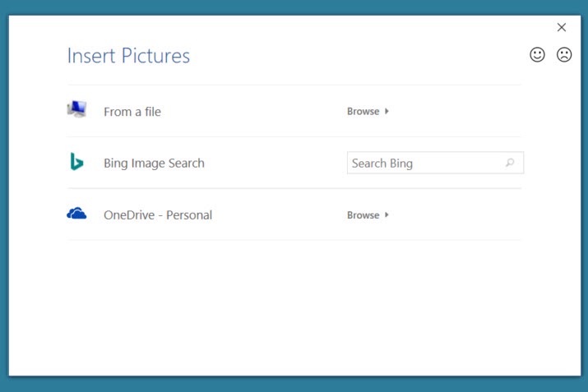Click the teal backdrop outside the dialog

point(3,197)
